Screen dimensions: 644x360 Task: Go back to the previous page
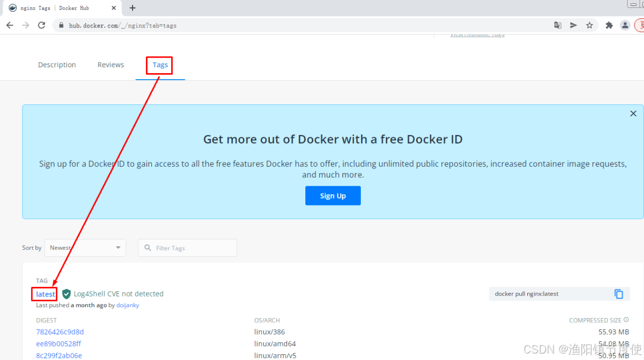point(10,25)
